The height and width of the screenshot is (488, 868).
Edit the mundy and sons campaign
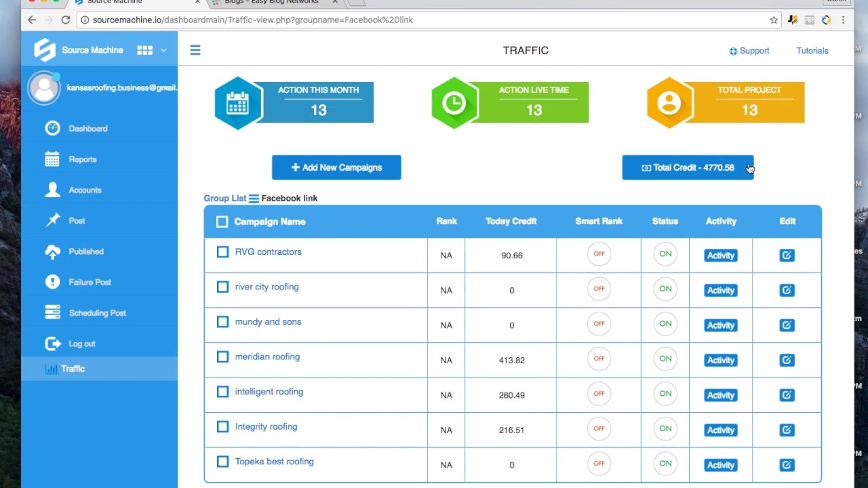pos(787,325)
